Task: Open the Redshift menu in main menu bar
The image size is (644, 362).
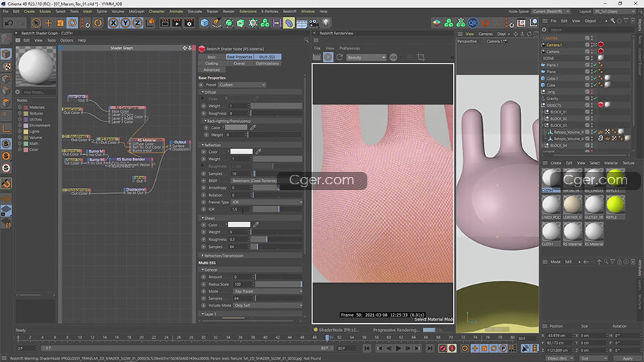Action: [290, 12]
